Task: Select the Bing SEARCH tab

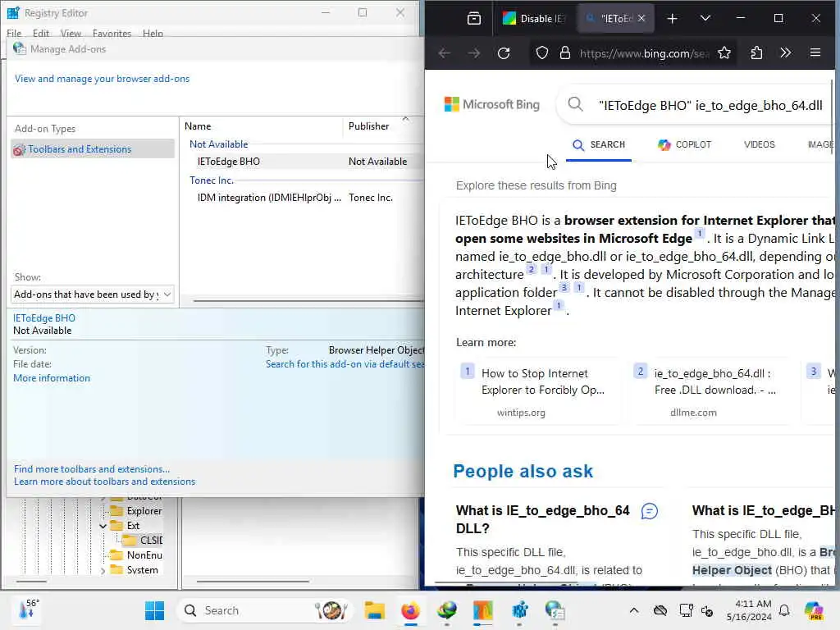Action: coord(599,144)
